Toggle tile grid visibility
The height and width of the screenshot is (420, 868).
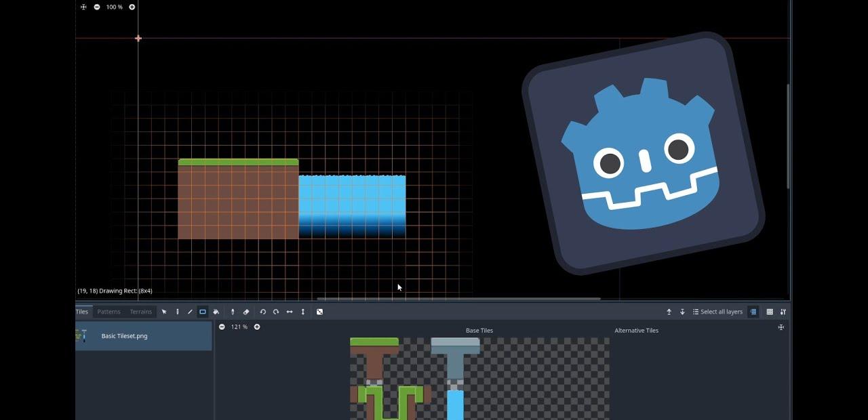point(770,312)
